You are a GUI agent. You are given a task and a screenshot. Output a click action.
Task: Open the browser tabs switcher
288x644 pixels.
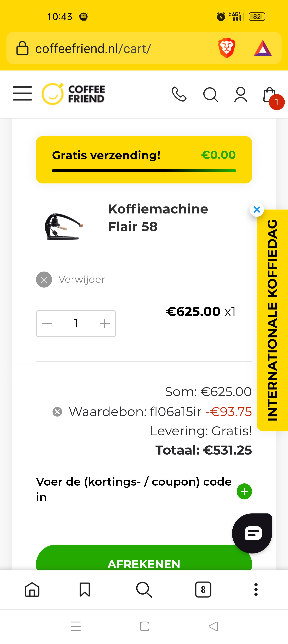tap(203, 589)
